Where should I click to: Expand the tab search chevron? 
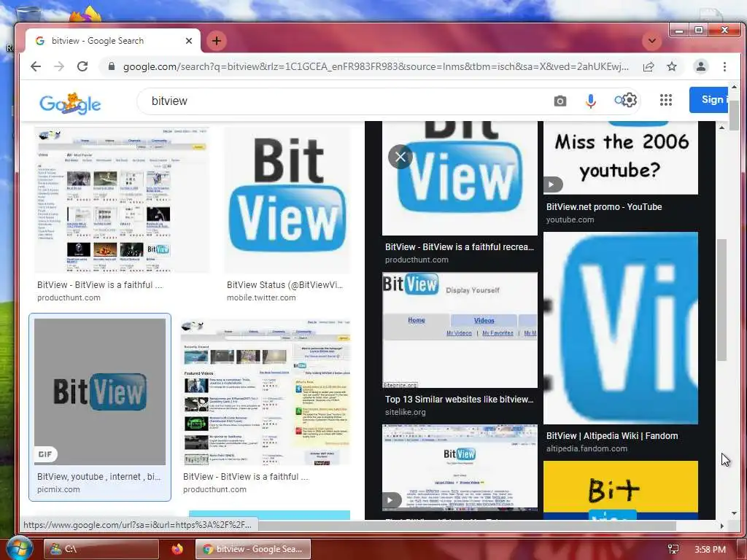652,41
